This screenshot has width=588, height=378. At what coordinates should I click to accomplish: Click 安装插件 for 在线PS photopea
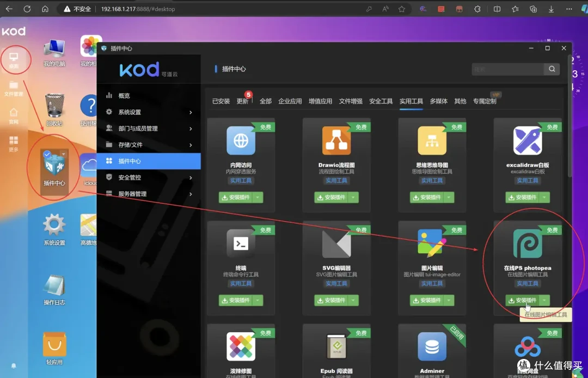[523, 300]
